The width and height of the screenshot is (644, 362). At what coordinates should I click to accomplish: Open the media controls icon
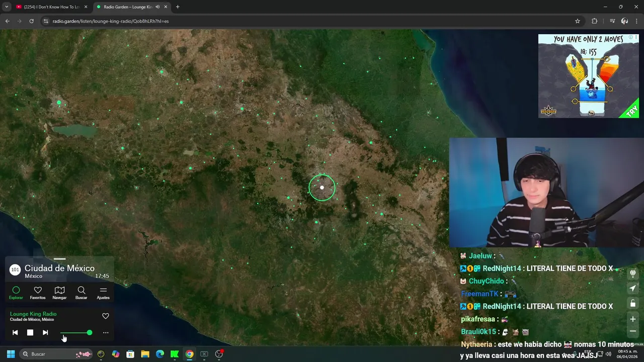[612, 21]
